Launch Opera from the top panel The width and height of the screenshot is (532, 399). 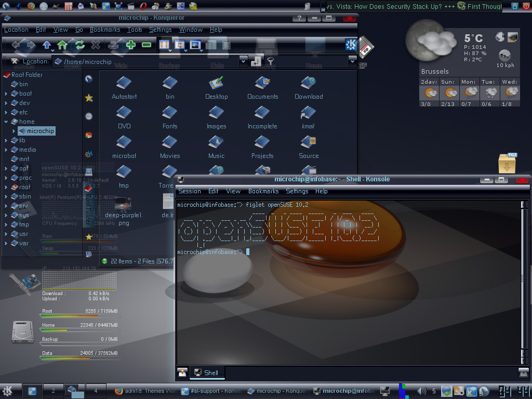[x=143, y=5]
